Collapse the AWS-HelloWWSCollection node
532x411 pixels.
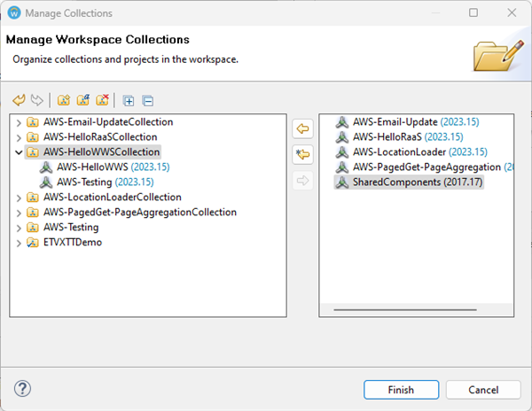point(19,152)
